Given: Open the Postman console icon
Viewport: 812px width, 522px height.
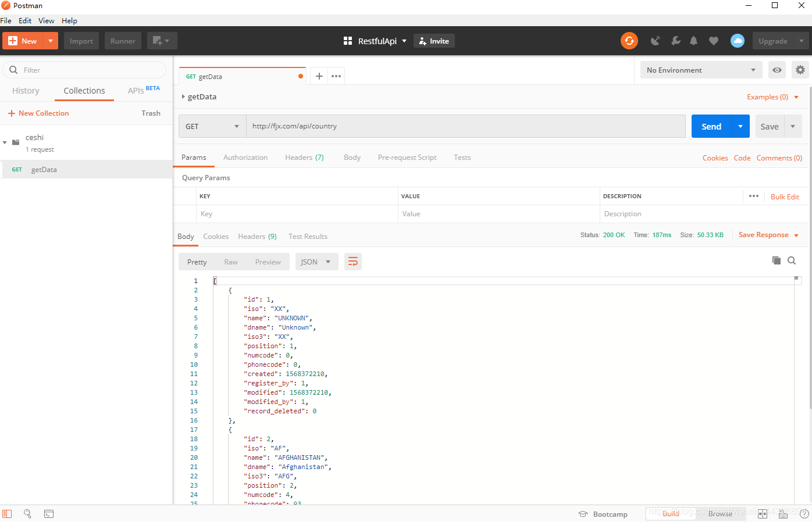Looking at the screenshot, I should click(x=49, y=514).
